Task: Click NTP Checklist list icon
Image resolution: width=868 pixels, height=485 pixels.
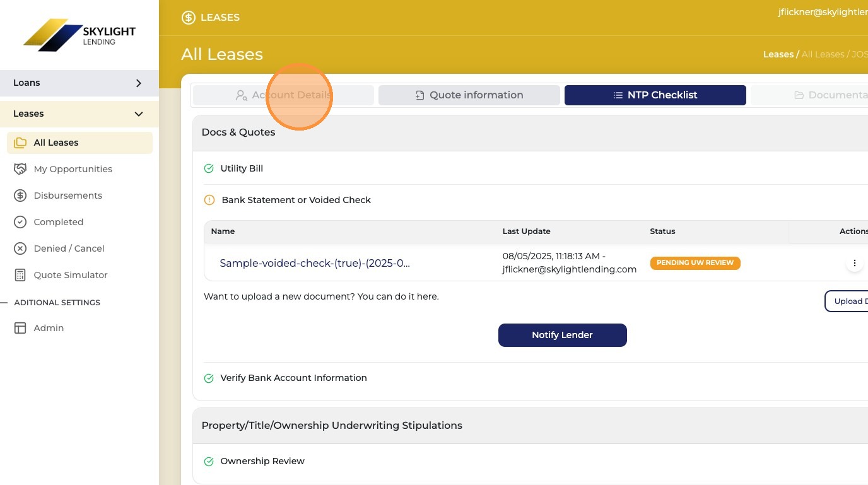Action: (x=618, y=95)
